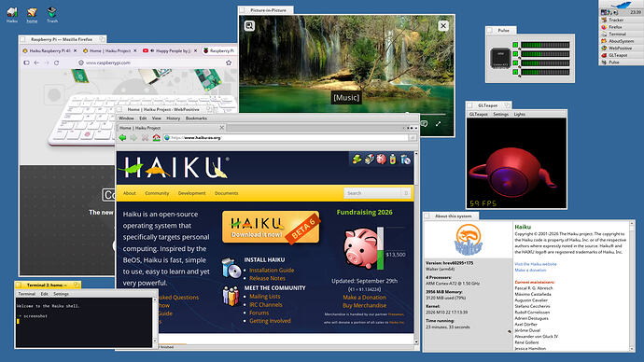This screenshot has height=362, width=644.
Task: Open the WebPositive View menu
Action: 157,118
